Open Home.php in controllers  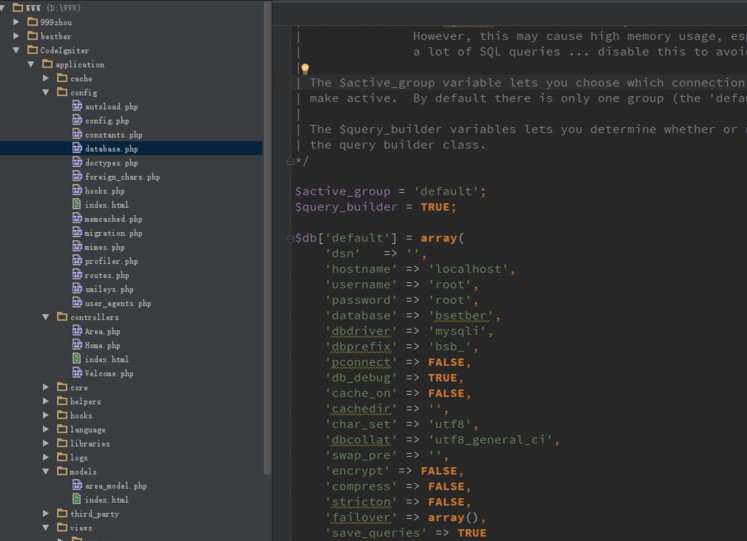(x=102, y=345)
